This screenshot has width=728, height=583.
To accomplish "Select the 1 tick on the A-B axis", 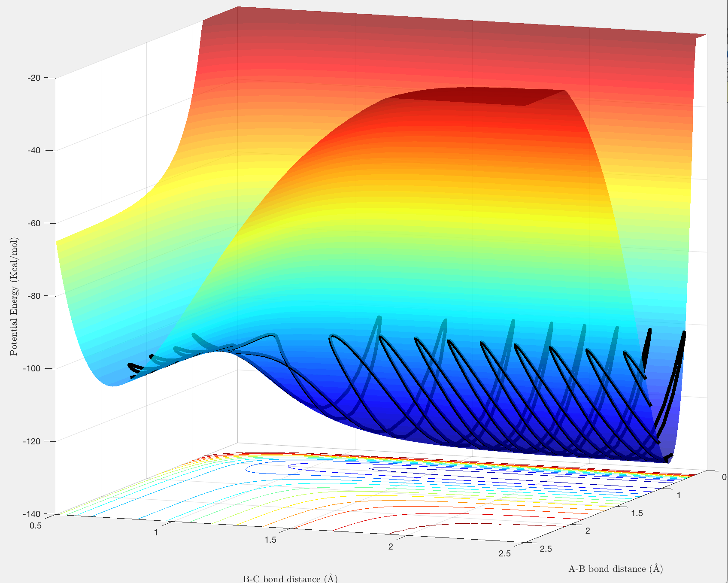I will tap(679, 495).
